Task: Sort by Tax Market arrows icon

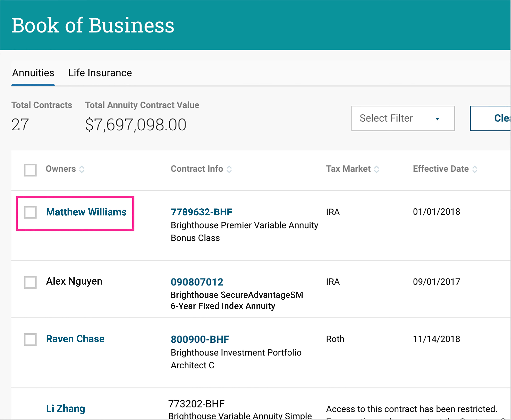Action: [376, 169]
